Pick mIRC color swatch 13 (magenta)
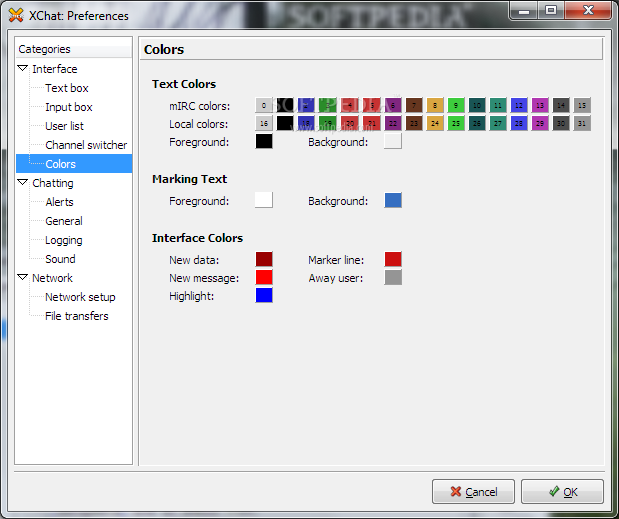Image resolution: width=619 pixels, height=519 pixels. pyautogui.click(x=540, y=105)
